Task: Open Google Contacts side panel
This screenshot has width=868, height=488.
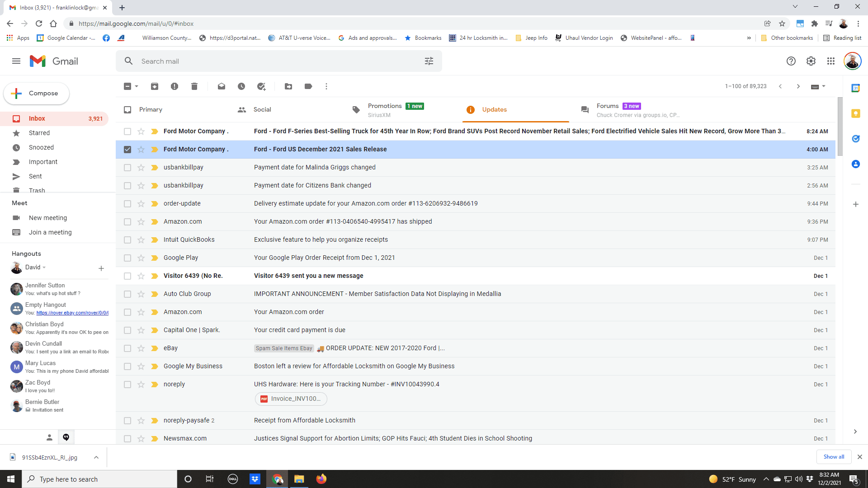Action: [856, 164]
